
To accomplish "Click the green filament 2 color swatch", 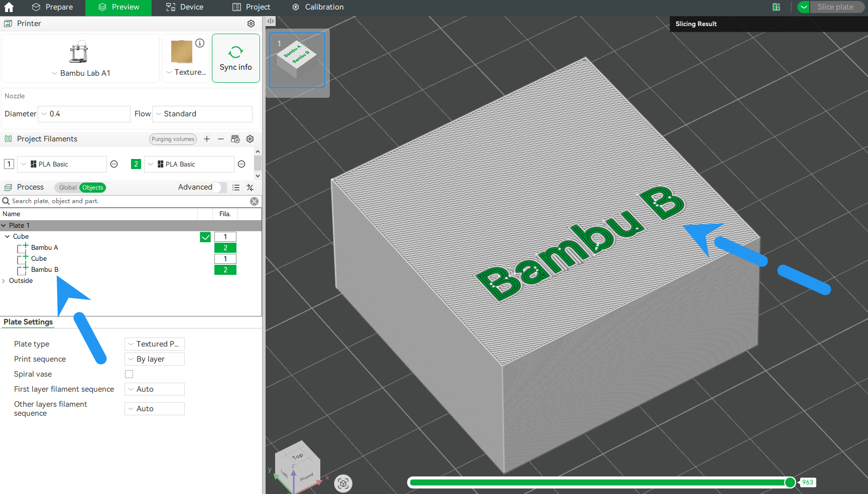I will 136,164.
